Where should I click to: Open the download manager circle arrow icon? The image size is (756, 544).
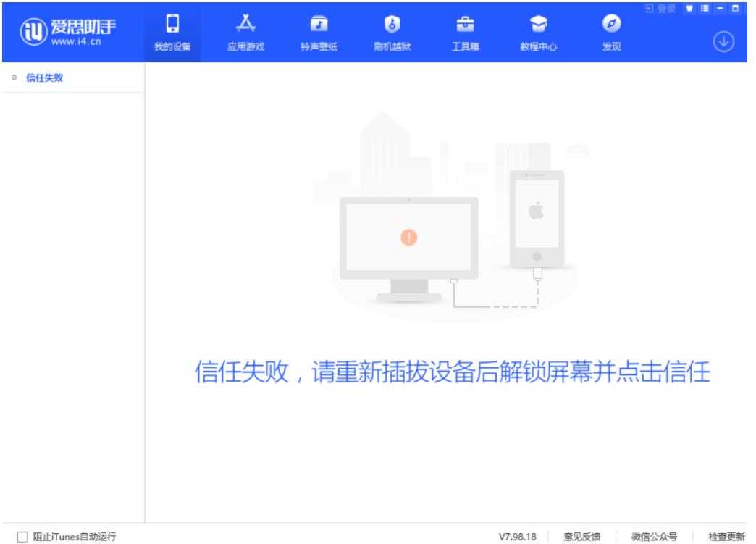(726, 41)
